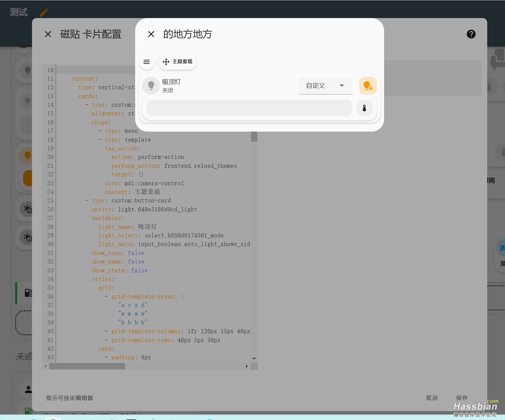Open the 自定义 mode dropdown
505x420 pixels.
click(x=325, y=86)
